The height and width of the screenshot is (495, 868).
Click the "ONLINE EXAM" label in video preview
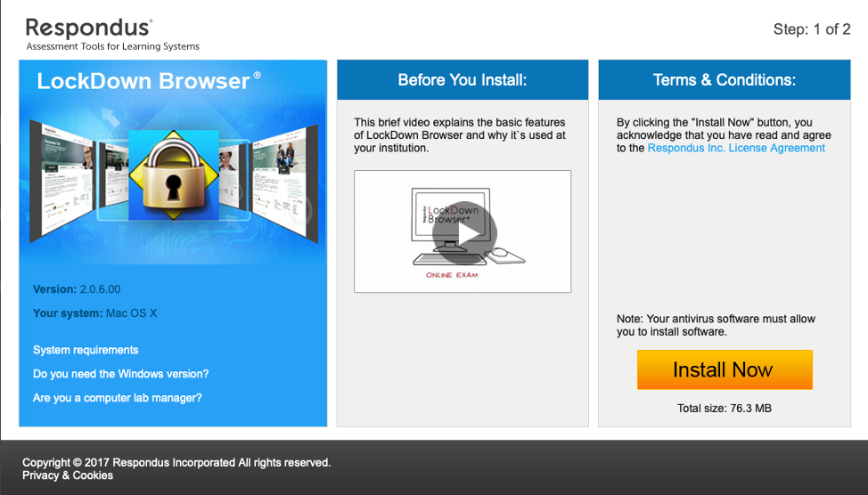(452, 275)
